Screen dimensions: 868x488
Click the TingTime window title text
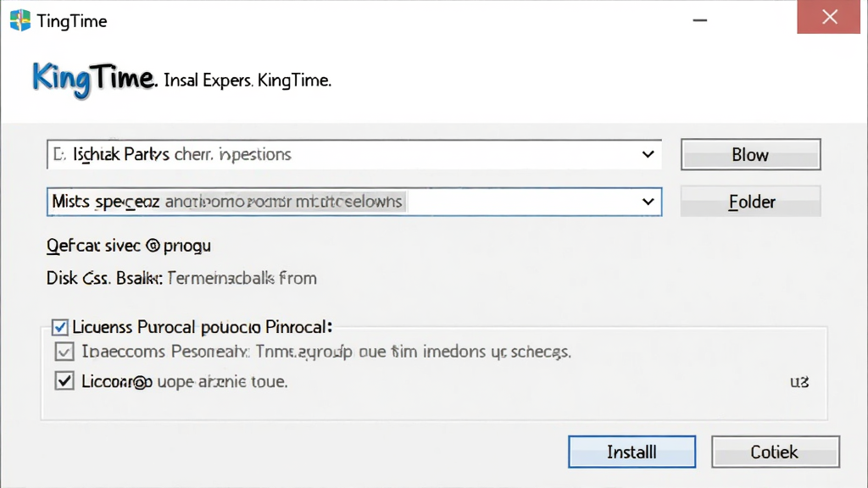pos(72,21)
